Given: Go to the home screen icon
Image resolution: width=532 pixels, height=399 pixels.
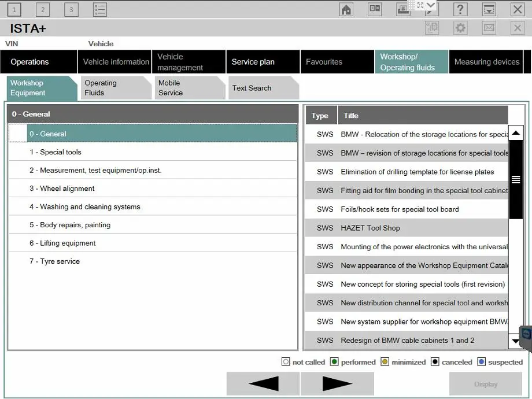Looking at the screenshot, I should [346, 9].
